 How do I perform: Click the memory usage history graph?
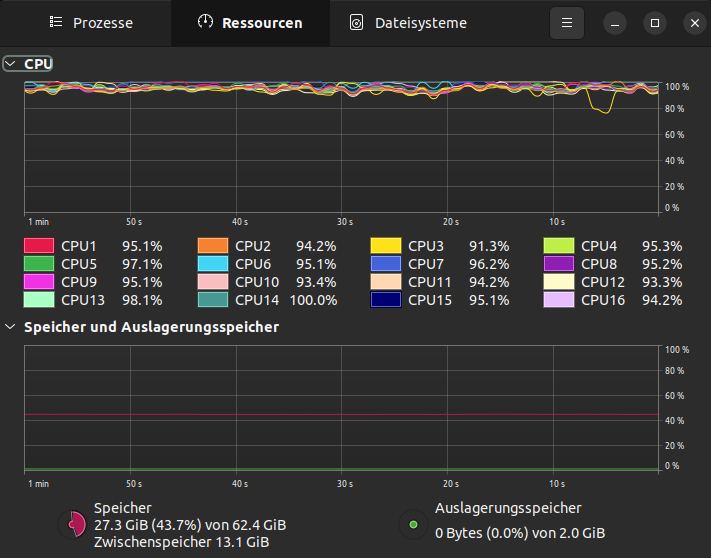click(x=341, y=408)
